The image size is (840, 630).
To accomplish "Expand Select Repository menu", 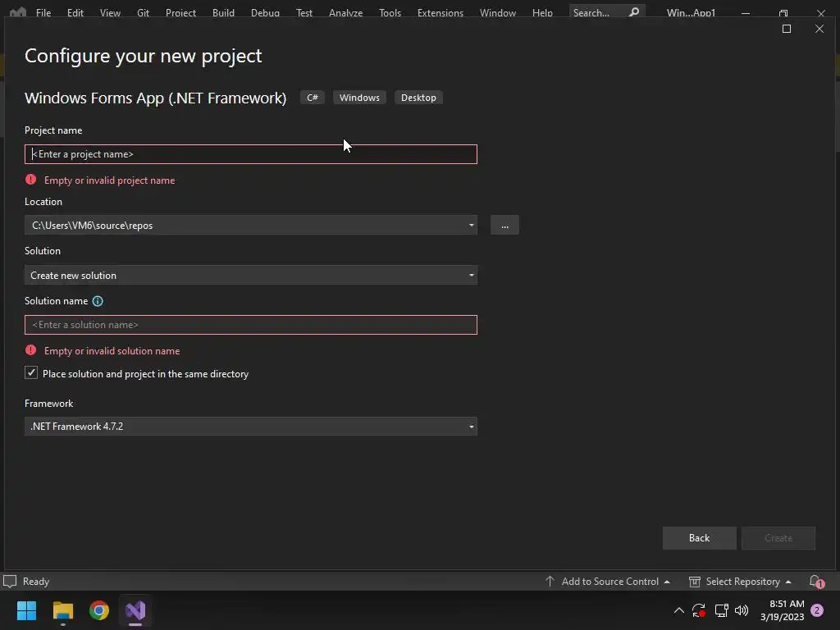I will coord(740,582).
